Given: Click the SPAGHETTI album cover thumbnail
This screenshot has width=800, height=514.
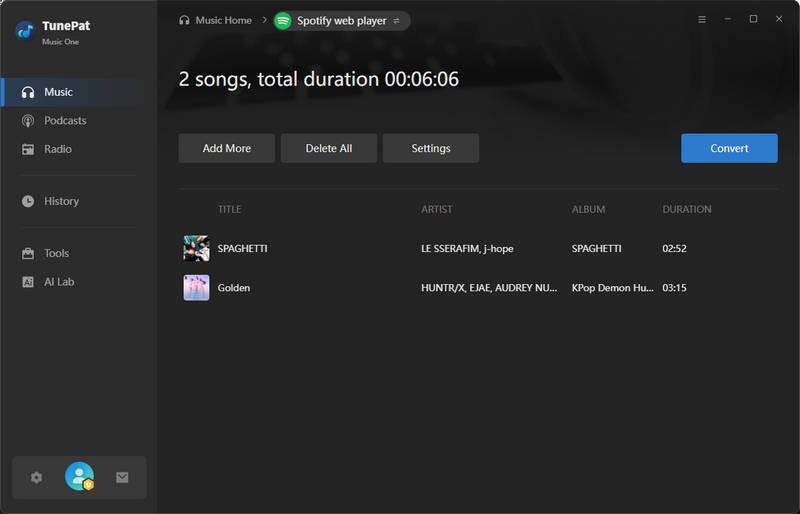Looking at the screenshot, I should click(196, 249).
